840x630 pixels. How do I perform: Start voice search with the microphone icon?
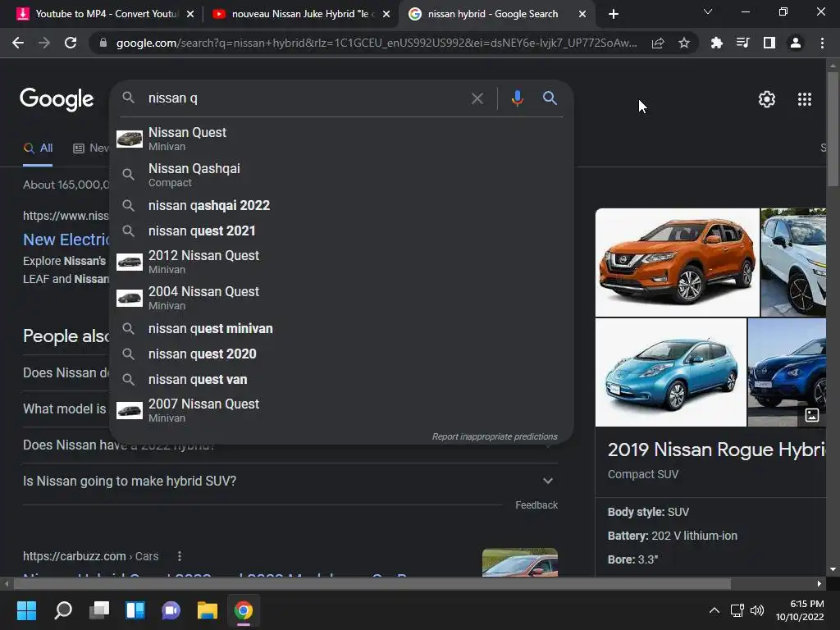click(517, 98)
